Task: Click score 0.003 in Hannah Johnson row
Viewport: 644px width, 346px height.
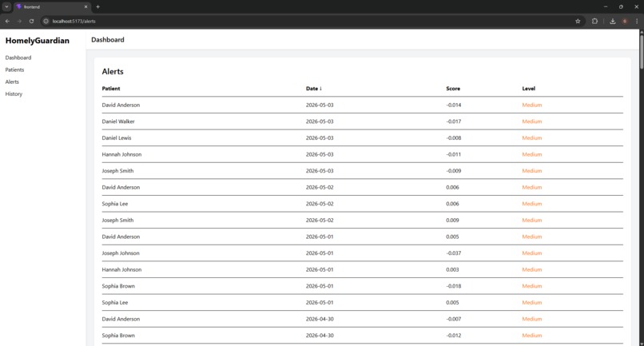Action: (452, 269)
